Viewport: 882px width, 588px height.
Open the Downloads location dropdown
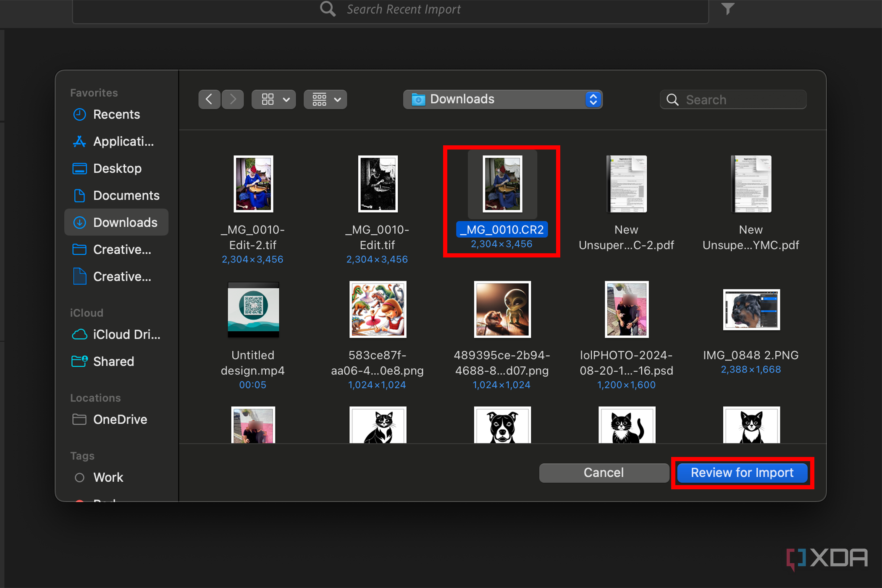click(502, 99)
